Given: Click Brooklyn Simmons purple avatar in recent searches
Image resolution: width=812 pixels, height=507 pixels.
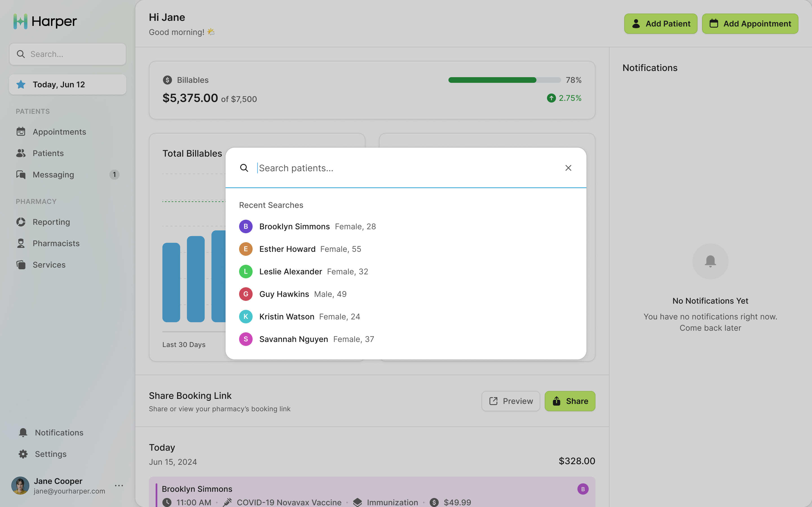Looking at the screenshot, I should [246, 227].
